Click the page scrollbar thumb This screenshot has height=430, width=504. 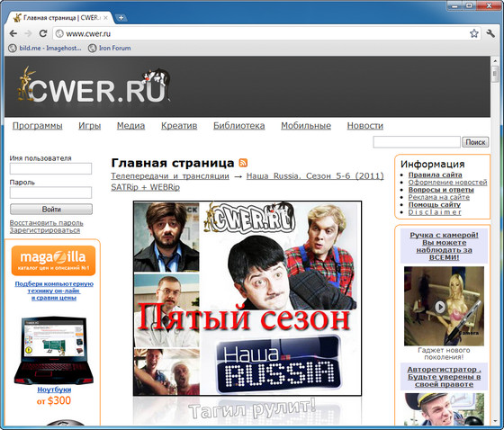coord(495,75)
